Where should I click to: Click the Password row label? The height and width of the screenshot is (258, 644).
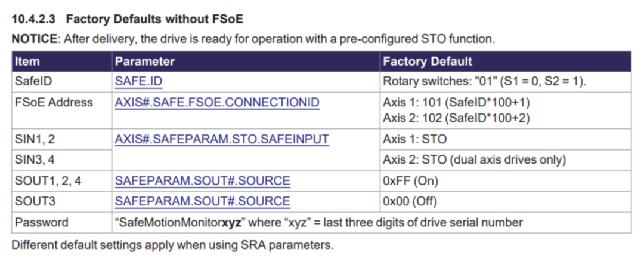61,223
